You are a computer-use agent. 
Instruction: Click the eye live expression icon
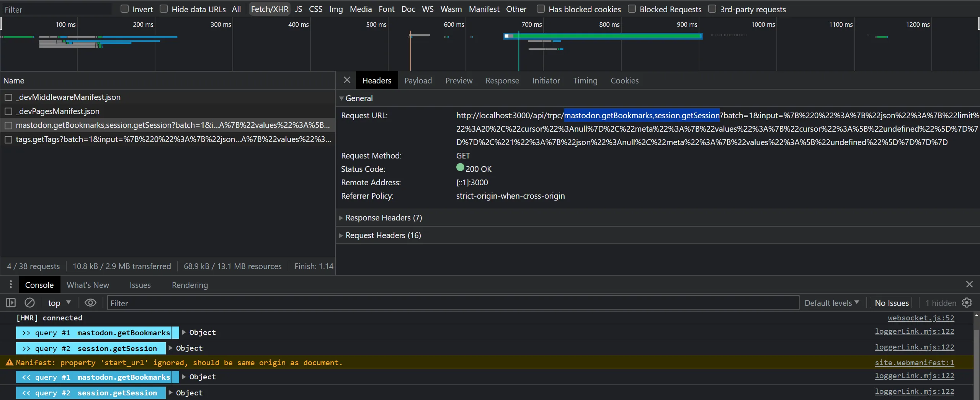pos(90,303)
